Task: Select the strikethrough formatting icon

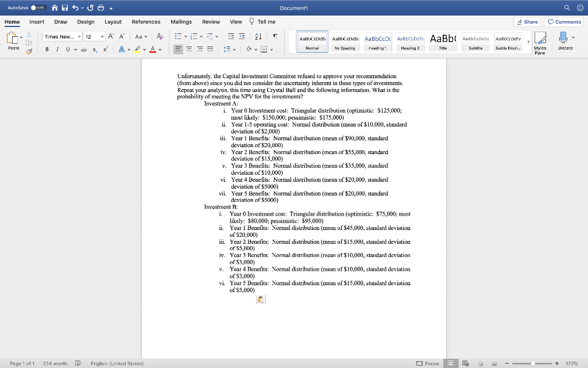Action: (83, 49)
